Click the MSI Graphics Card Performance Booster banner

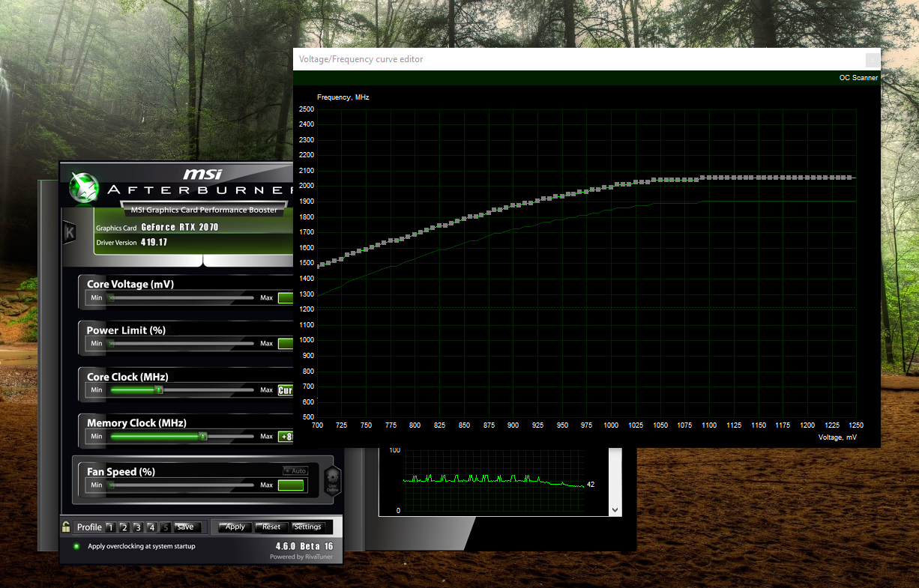[204, 210]
